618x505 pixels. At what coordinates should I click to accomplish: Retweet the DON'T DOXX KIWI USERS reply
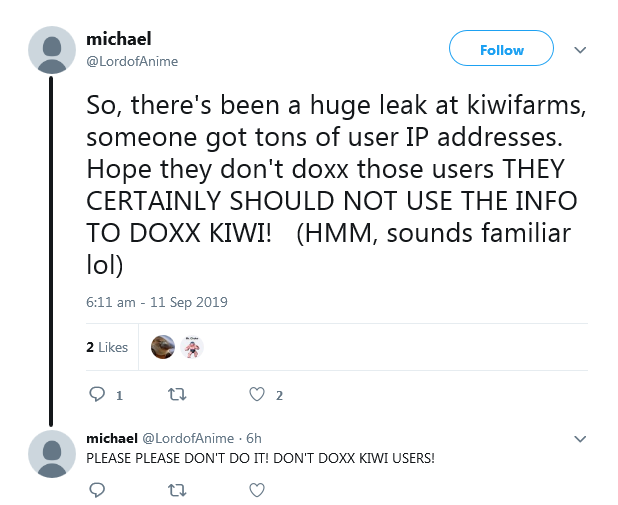[x=177, y=490]
